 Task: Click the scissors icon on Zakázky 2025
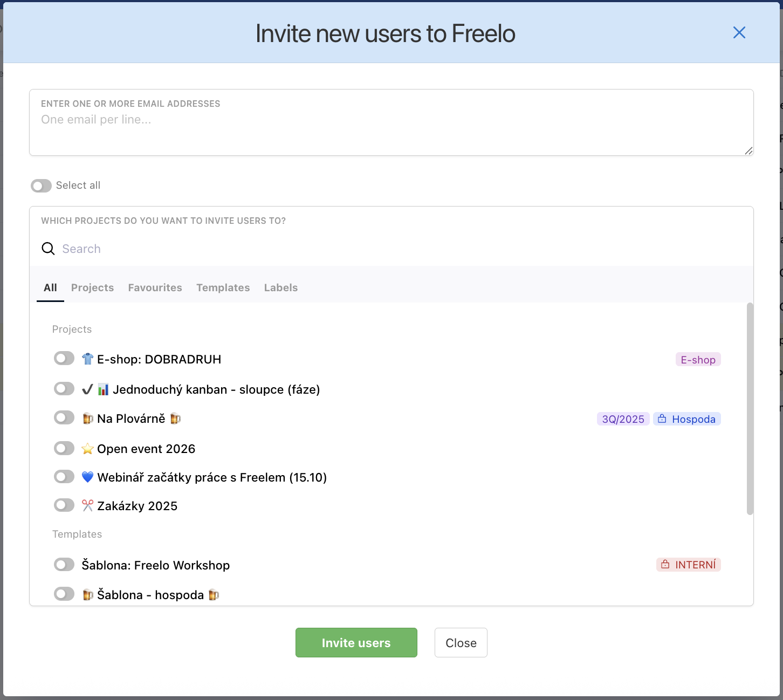87,505
